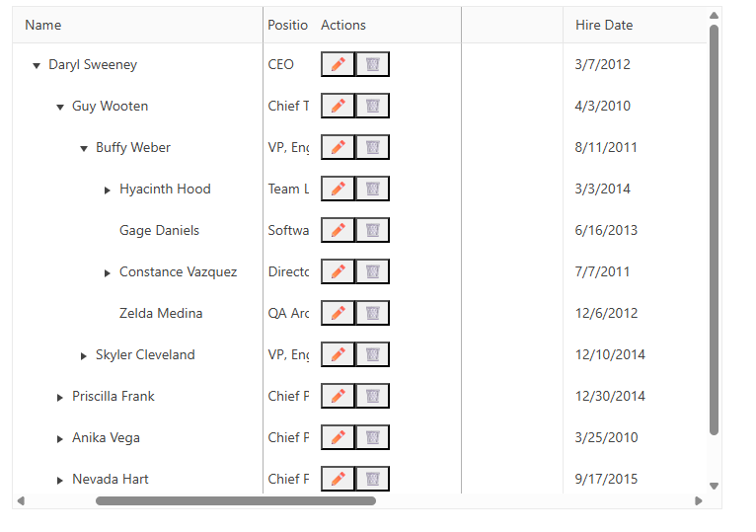756x532 pixels.
Task: Collapse the Daryl Sweeney tree node
Action: pos(37,65)
